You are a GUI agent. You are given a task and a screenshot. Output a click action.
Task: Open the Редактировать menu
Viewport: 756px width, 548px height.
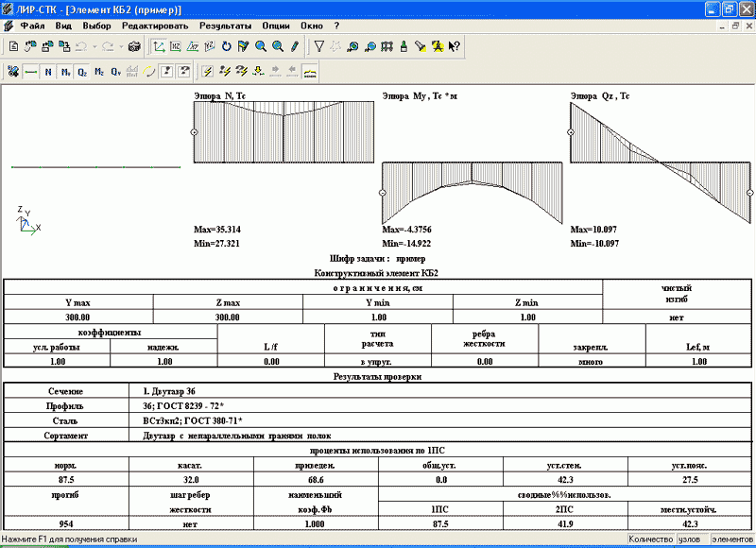[155, 26]
